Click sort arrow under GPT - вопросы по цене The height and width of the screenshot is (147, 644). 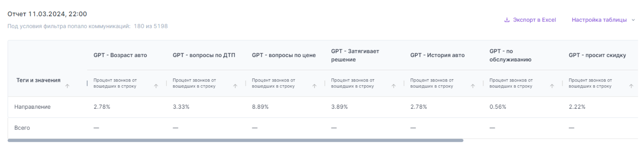tap(314, 86)
